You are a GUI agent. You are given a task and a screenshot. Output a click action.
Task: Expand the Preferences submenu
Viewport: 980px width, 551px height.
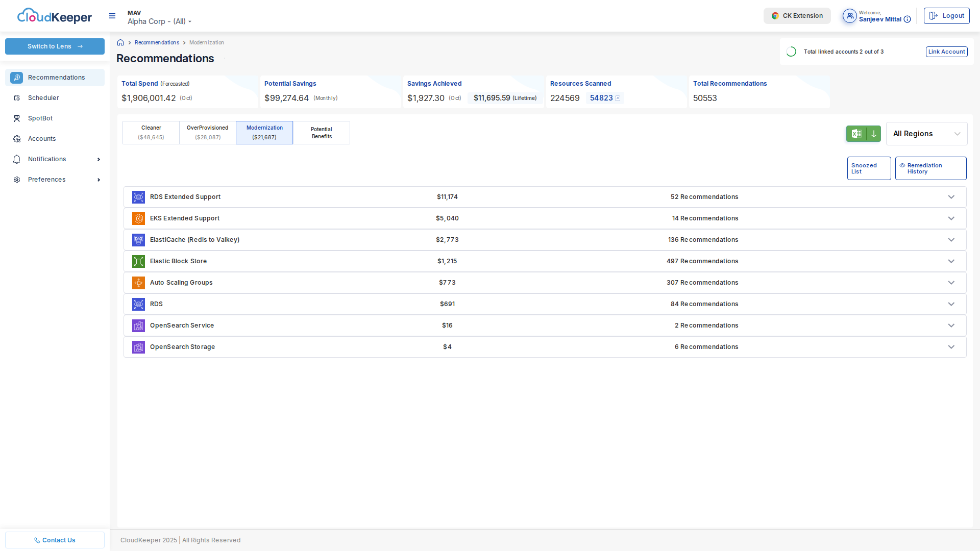tap(99, 180)
